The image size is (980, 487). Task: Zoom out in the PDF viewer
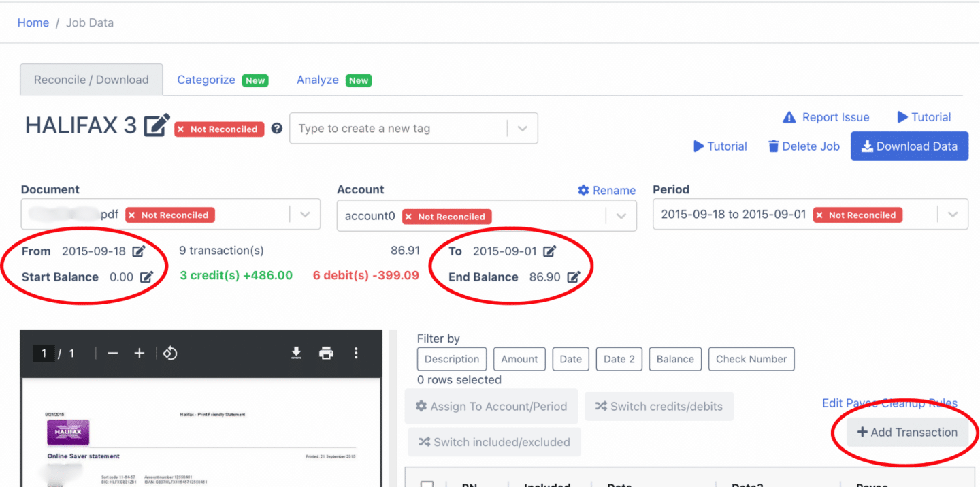(x=113, y=353)
